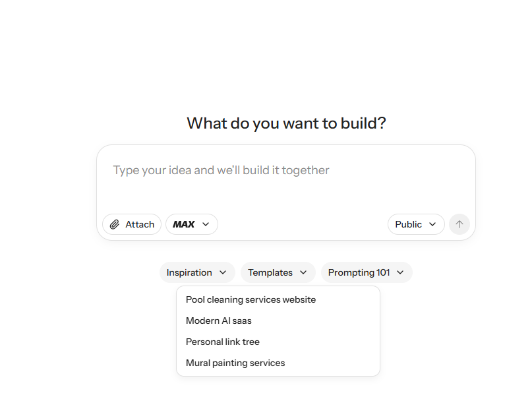
Task: Expand the Templates dropdown
Action: click(278, 272)
